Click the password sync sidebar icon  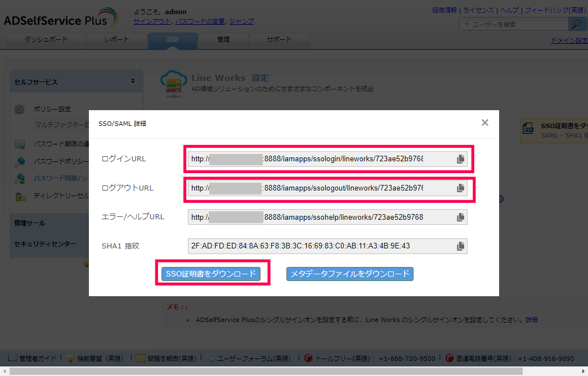[x=20, y=179]
